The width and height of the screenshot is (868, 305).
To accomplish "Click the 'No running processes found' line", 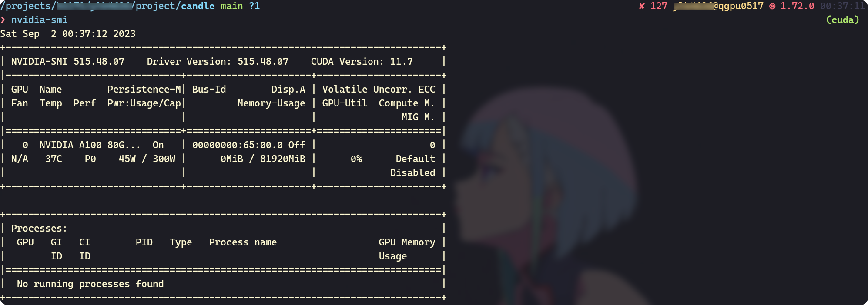I will tap(90, 284).
